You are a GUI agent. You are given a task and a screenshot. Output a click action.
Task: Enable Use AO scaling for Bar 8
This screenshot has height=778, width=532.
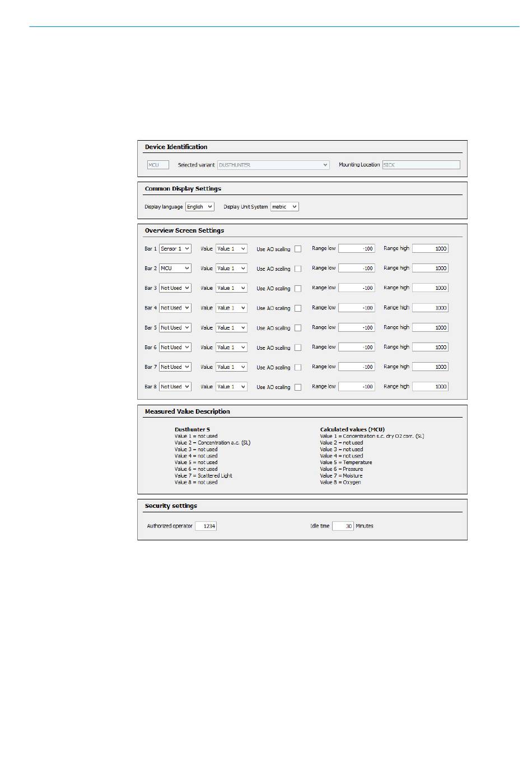pyautogui.click(x=298, y=387)
